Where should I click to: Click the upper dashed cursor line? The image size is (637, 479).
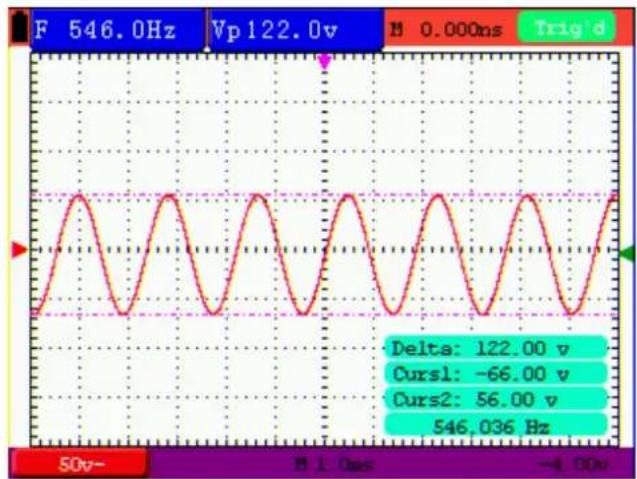(x=325, y=194)
